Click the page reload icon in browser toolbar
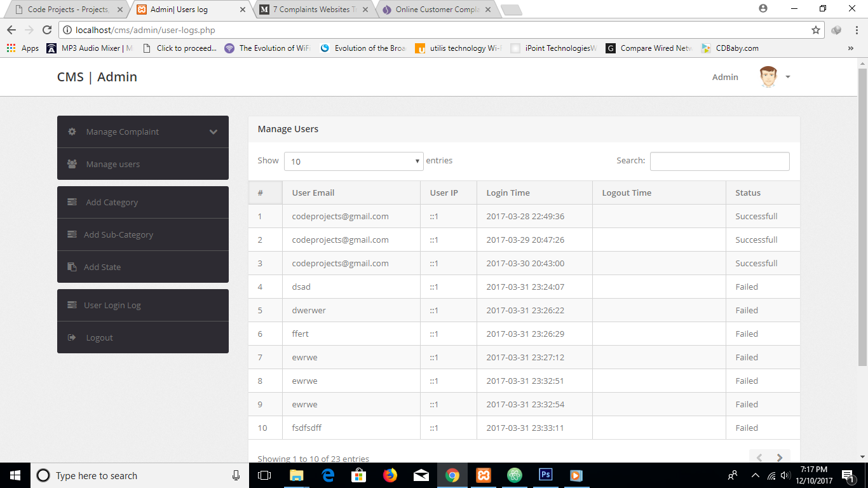 48,30
